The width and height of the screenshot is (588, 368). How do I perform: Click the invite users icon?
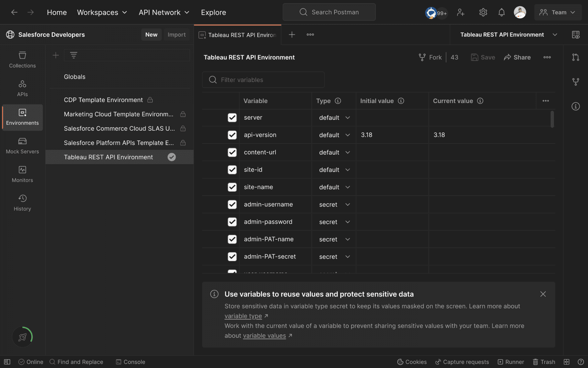pyautogui.click(x=460, y=13)
